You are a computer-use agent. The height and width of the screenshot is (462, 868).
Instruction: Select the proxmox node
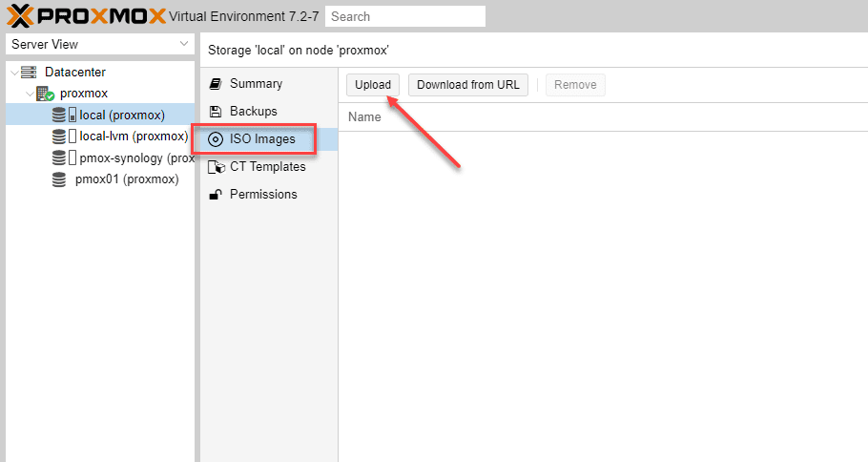coord(84,94)
